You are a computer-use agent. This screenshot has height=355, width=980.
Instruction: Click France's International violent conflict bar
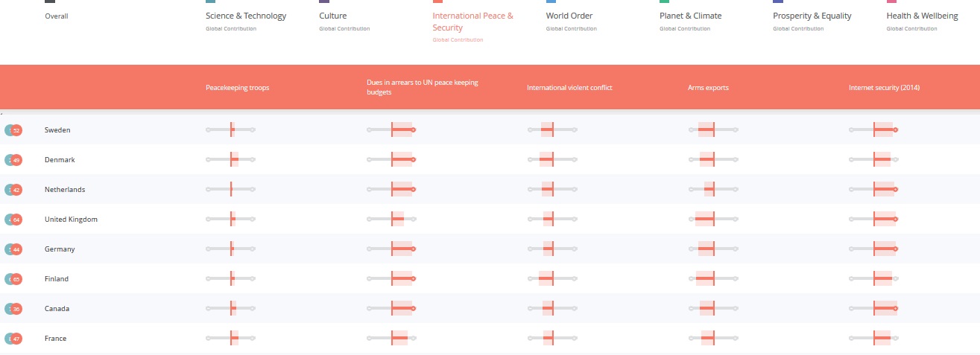(x=552, y=339)
